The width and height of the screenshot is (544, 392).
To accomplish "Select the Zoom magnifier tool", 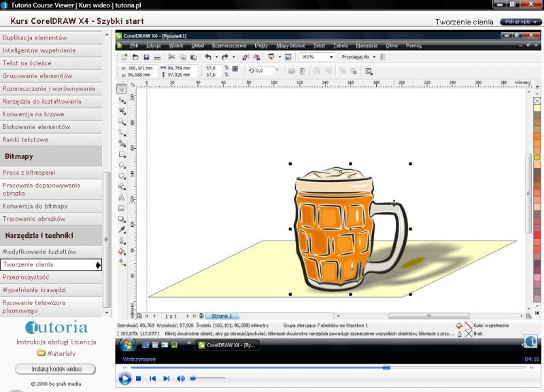I will (x=122, y=121).
